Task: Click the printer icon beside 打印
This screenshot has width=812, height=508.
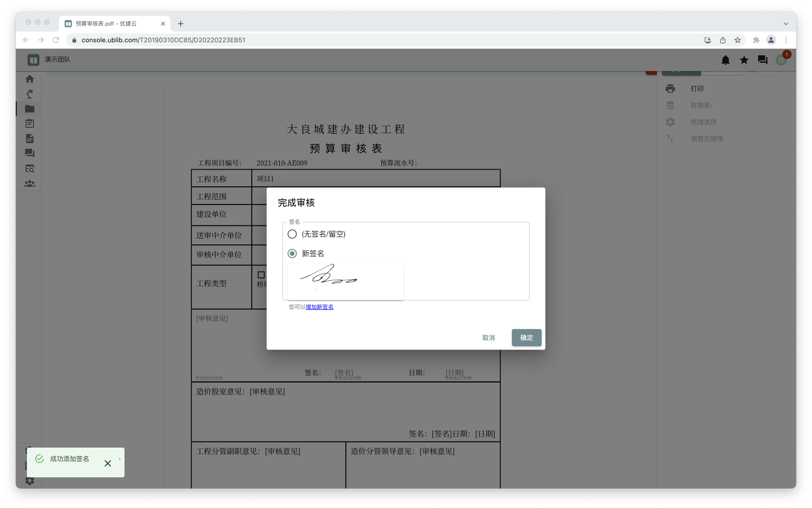Action: 670,89
